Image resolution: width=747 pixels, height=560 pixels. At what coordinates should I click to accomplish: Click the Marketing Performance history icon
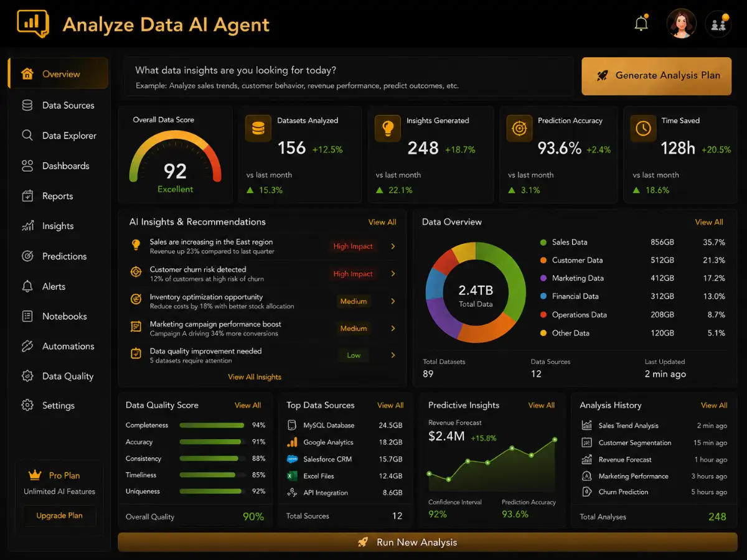click(x=586, y=476)
